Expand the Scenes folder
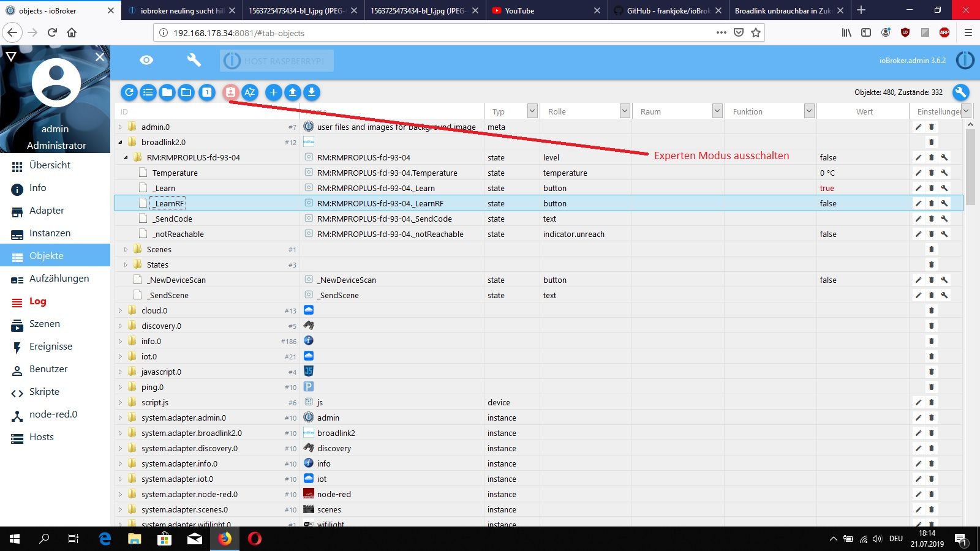The width and height of the screenshot is (980, 551). [126, 250]
